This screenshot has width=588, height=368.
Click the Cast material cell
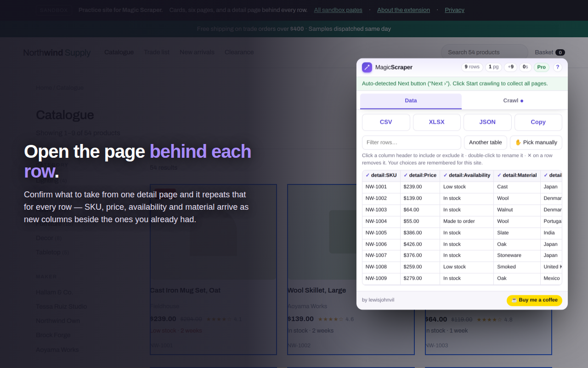[517, 187]
